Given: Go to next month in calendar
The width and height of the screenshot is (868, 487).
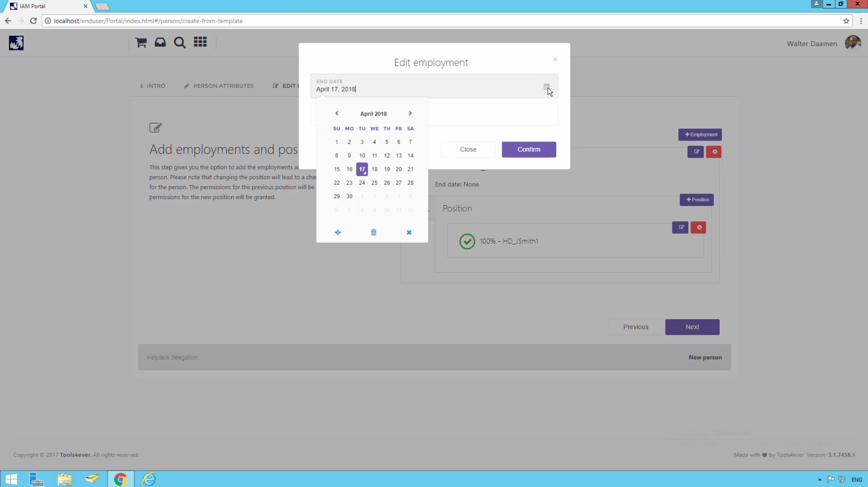Looking at the screenshot, I should [410, 114].
